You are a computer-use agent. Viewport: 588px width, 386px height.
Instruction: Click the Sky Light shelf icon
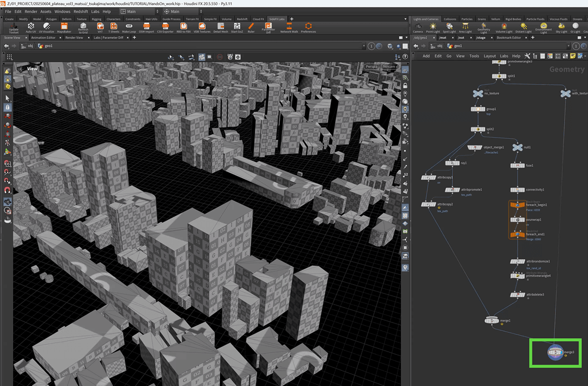click(561, 27)
